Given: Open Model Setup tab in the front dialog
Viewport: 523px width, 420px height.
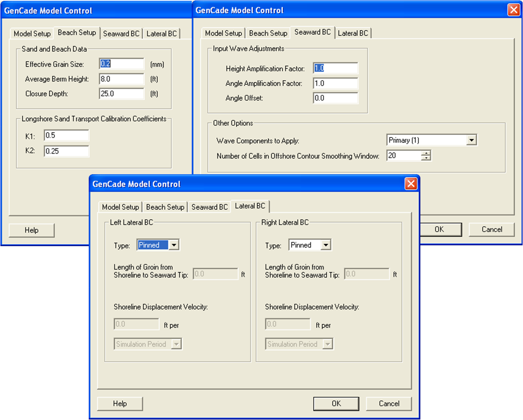Looking at the screenshot, I should point(120,207).
